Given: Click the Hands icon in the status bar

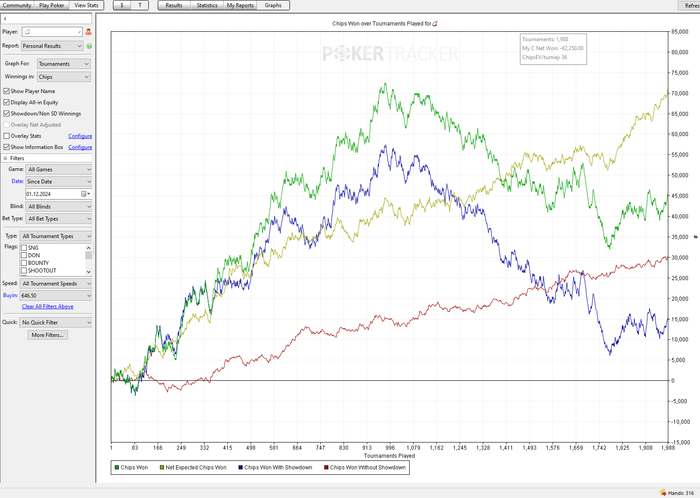Looking at the screenshot, I should 662,493.
